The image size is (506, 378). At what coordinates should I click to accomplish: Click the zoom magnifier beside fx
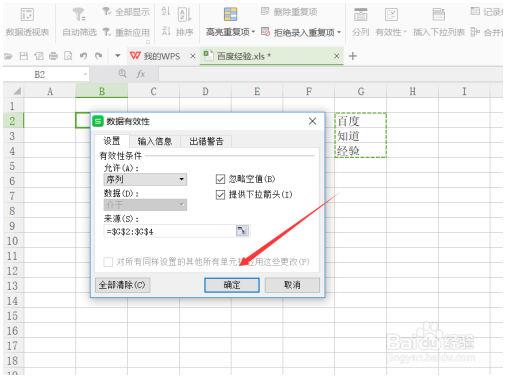122,74
